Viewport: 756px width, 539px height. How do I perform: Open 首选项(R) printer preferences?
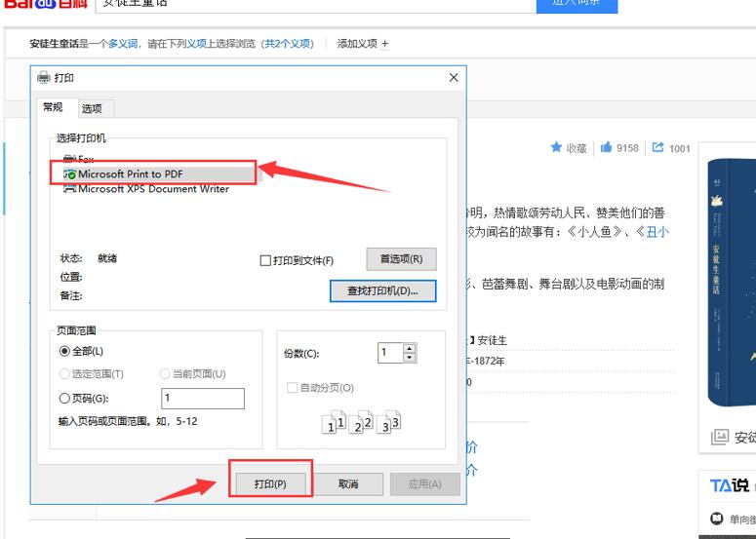point(401,259)
